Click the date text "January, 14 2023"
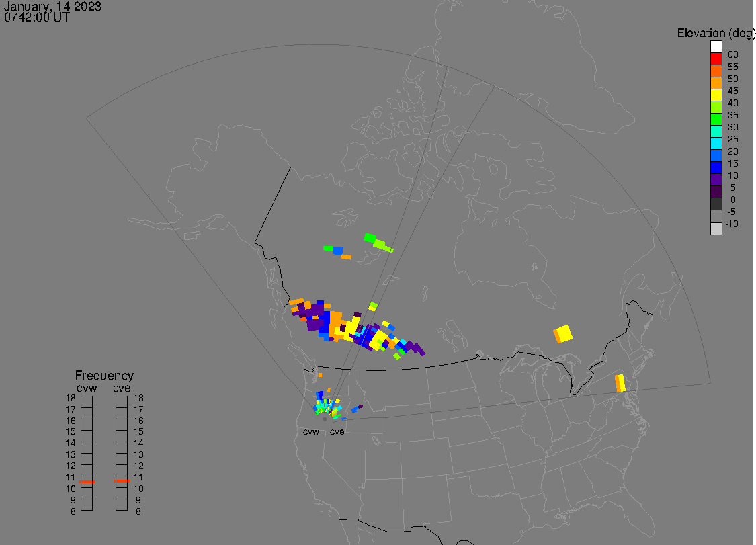This screenshot has width=756, height=545. tap(53, 7)
